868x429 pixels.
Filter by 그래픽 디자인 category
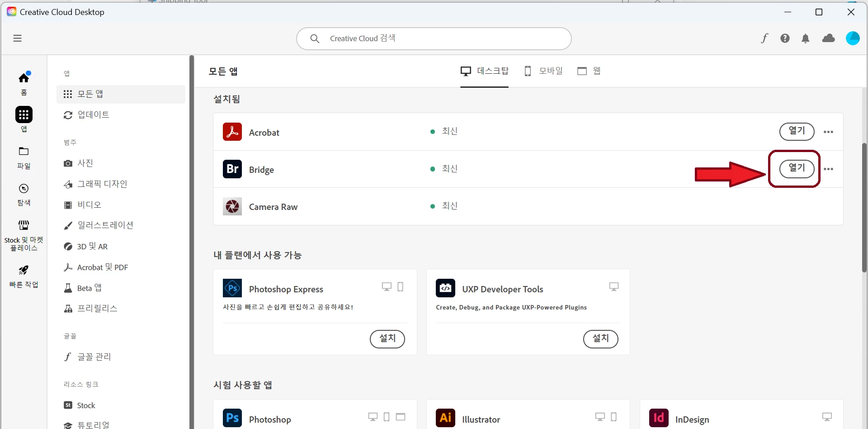click(95, 184)
